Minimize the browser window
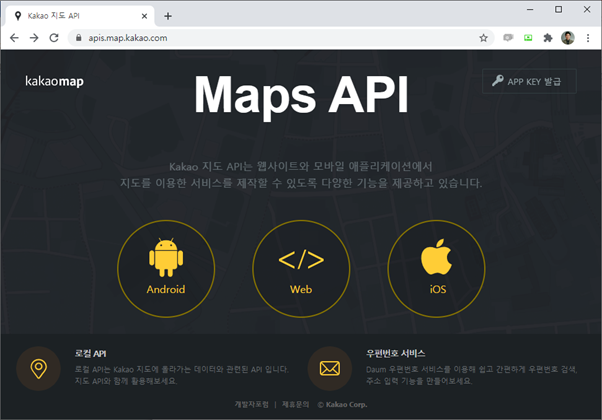 point(530,9)
